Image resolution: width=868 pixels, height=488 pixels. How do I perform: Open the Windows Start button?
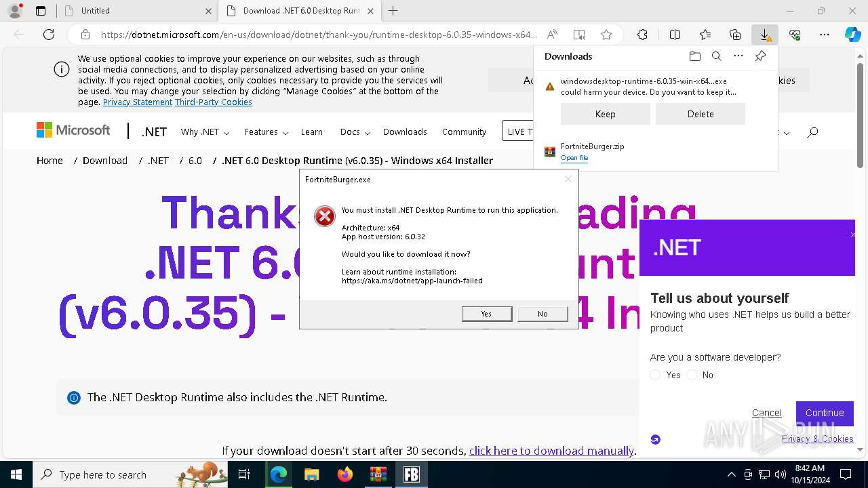point(16,474)
